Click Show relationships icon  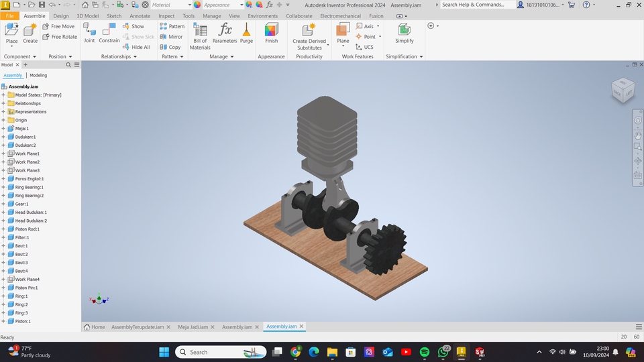133,26
